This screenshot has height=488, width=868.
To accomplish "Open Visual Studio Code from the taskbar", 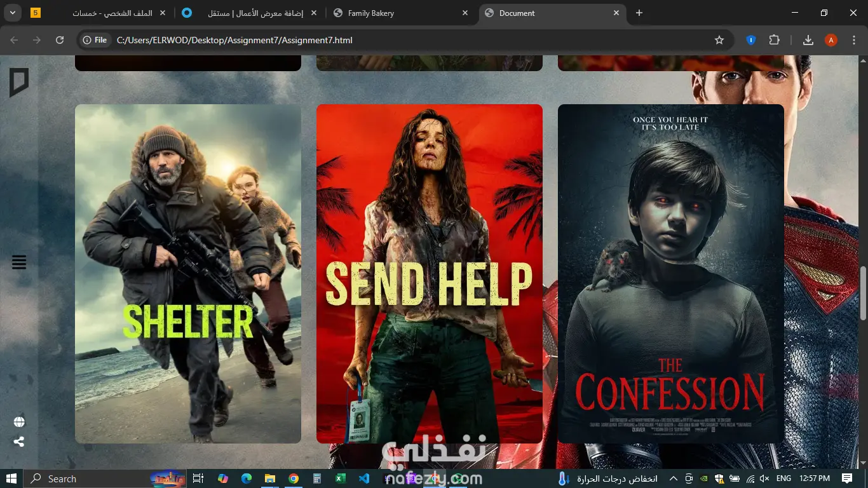I will [364, 478].
